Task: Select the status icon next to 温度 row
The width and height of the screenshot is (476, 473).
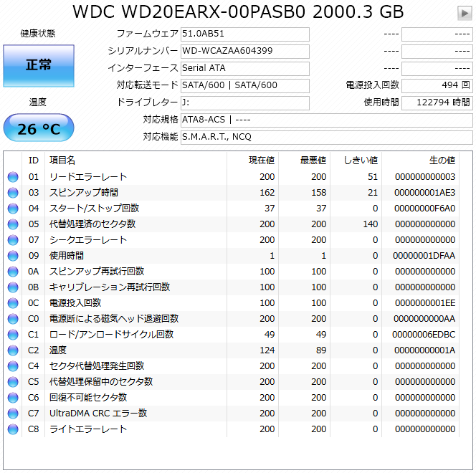Action: 13,350
